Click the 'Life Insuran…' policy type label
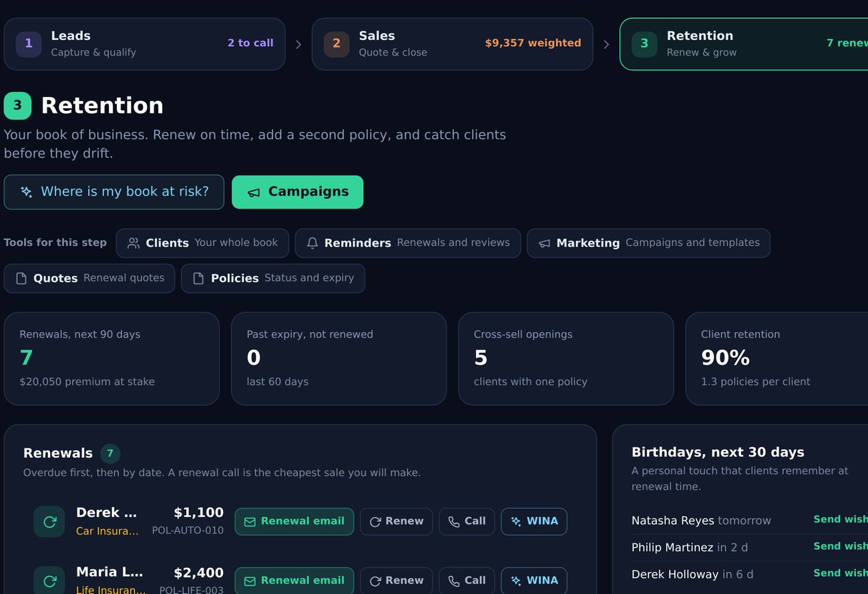868x594 pixels. click(111, 590)
